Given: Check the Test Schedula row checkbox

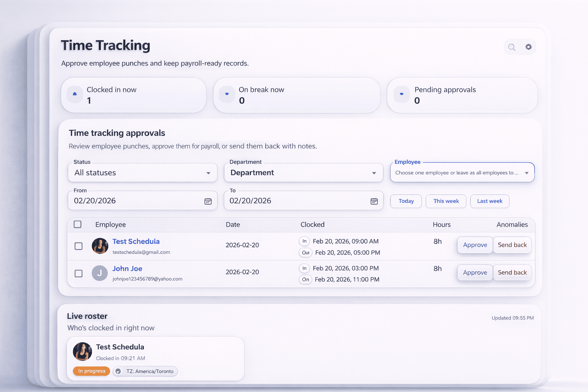Looking at the screenshot, I should [x=78, y=246].
